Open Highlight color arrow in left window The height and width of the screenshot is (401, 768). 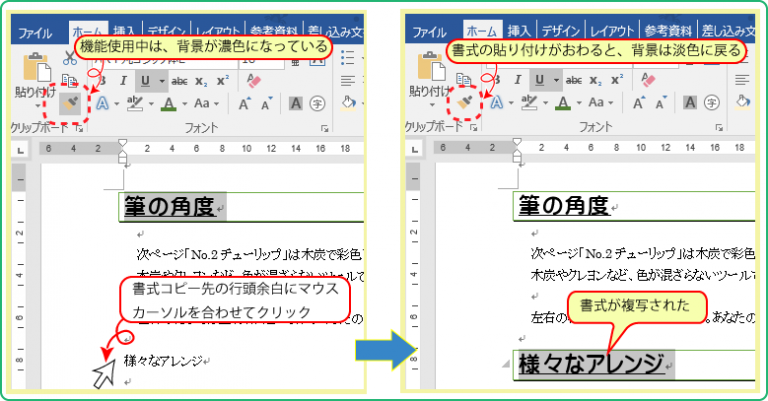click(x=151, y=104)
